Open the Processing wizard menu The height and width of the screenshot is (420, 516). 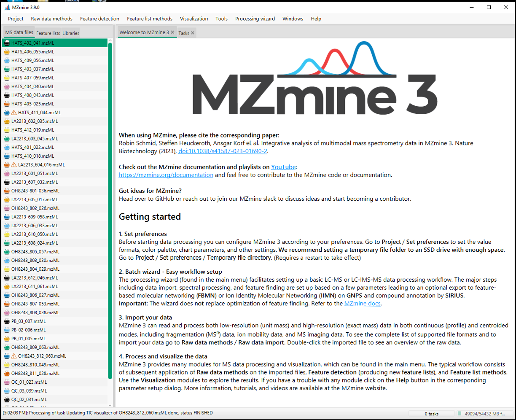click(255, 19)
